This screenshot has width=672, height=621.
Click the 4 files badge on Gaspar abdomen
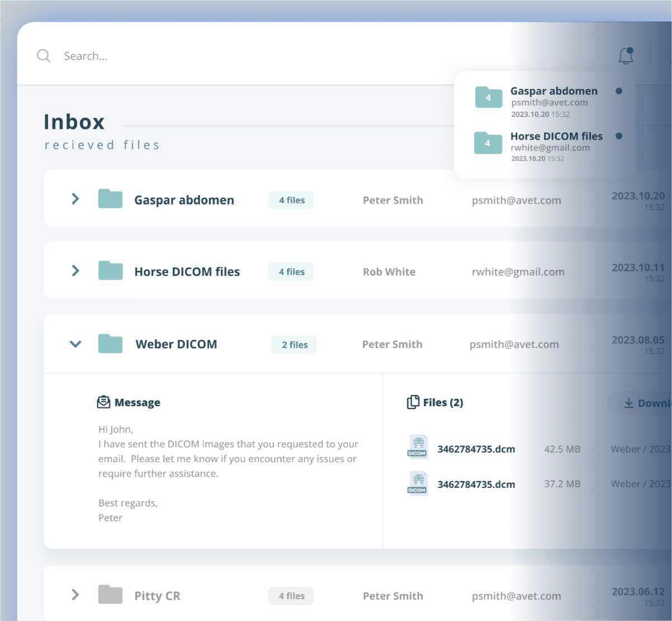click(291, 200)
